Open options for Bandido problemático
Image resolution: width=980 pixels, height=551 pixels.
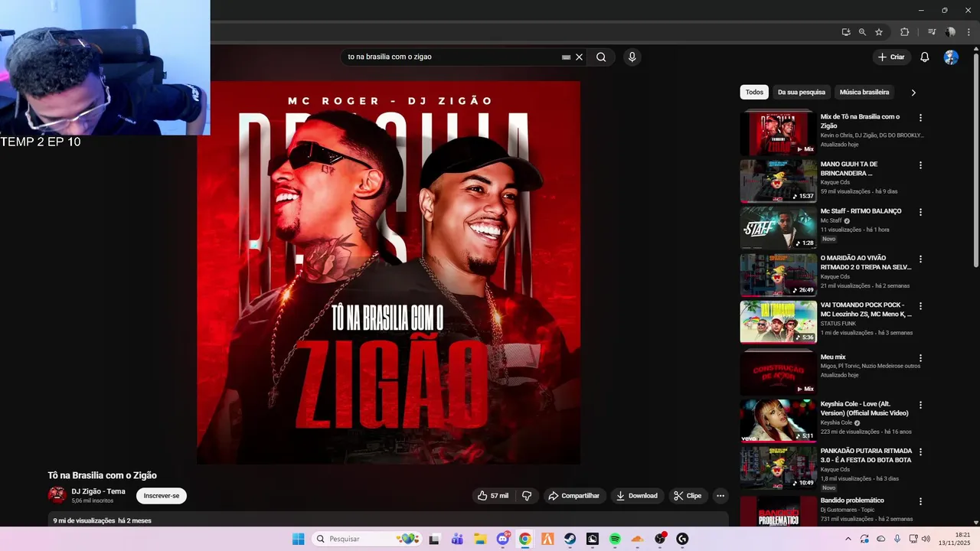920,501
